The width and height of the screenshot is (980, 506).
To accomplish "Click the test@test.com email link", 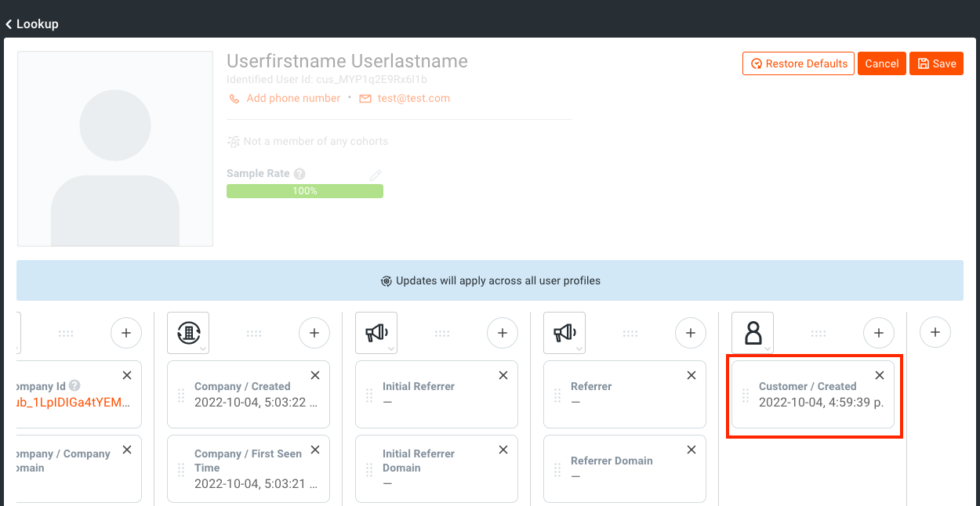I will click(413, 99).
